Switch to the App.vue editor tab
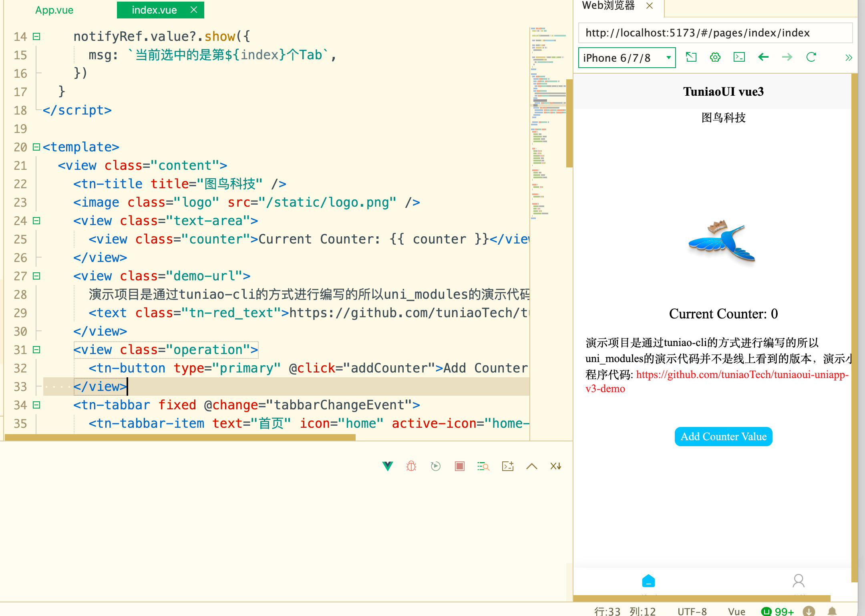 coord(54,10)
